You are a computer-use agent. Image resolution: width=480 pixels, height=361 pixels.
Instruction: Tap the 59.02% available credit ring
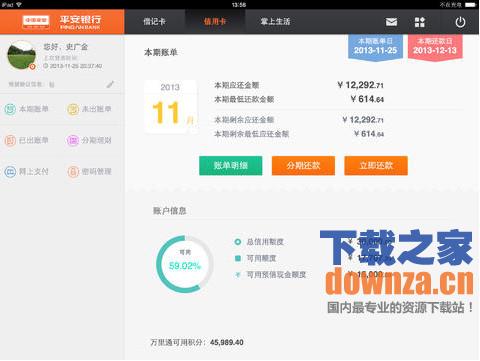coord(185,264)
